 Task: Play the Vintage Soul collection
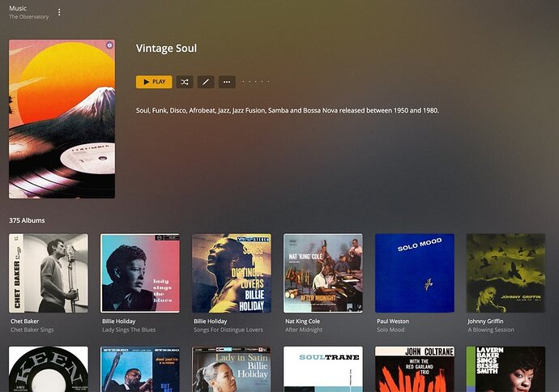coord(154,82)
